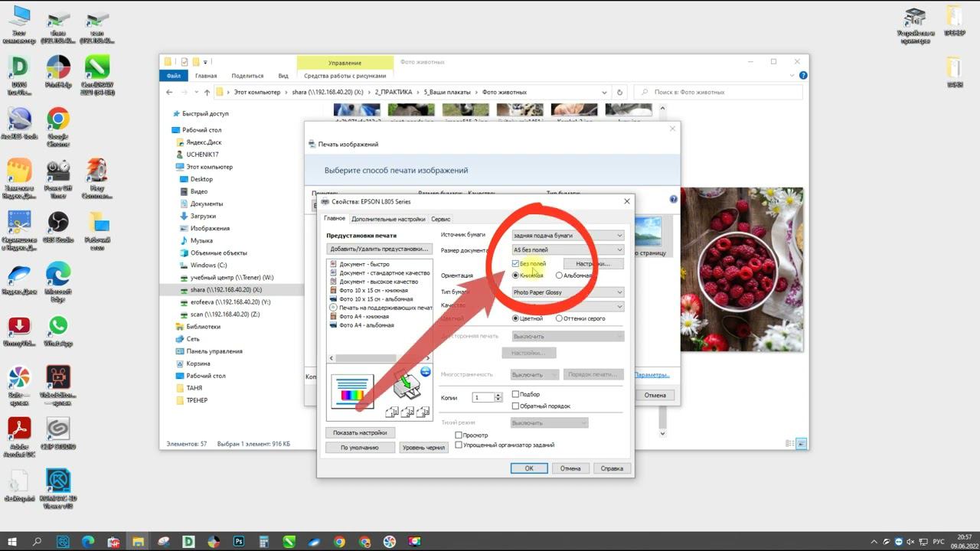The height and width of the screenshot is (551, 980).
Task: Uncheck the 'Без полей' borderless checkbox
Action: [x=515, y=264]
